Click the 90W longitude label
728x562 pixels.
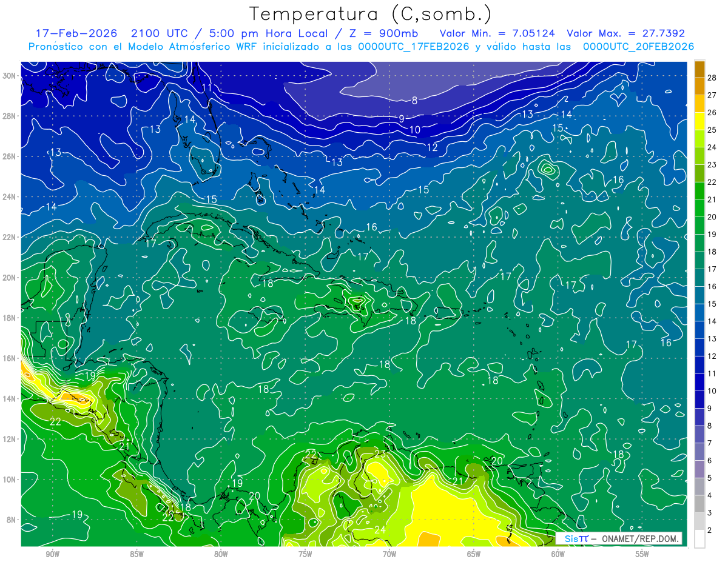[52, 554]
